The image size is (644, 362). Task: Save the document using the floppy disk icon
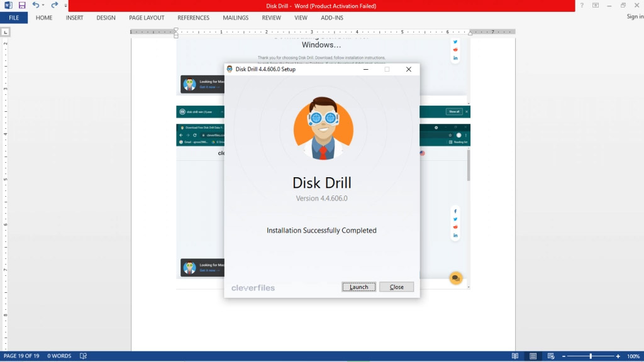point(22,5)
